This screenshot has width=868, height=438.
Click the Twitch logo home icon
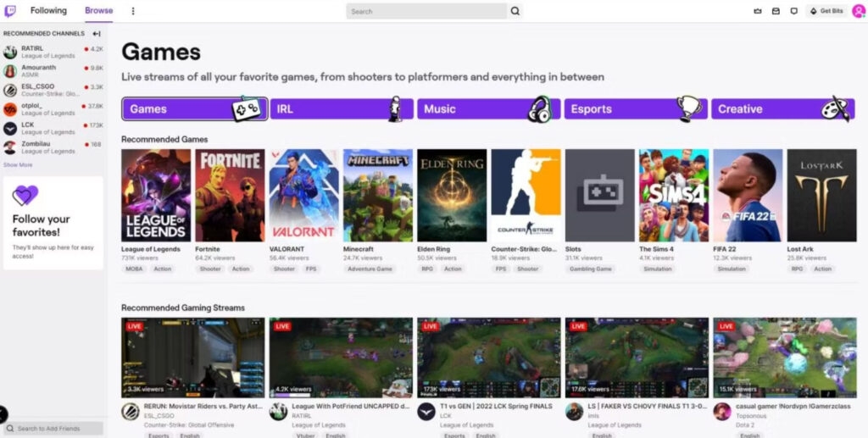(9, 10)
